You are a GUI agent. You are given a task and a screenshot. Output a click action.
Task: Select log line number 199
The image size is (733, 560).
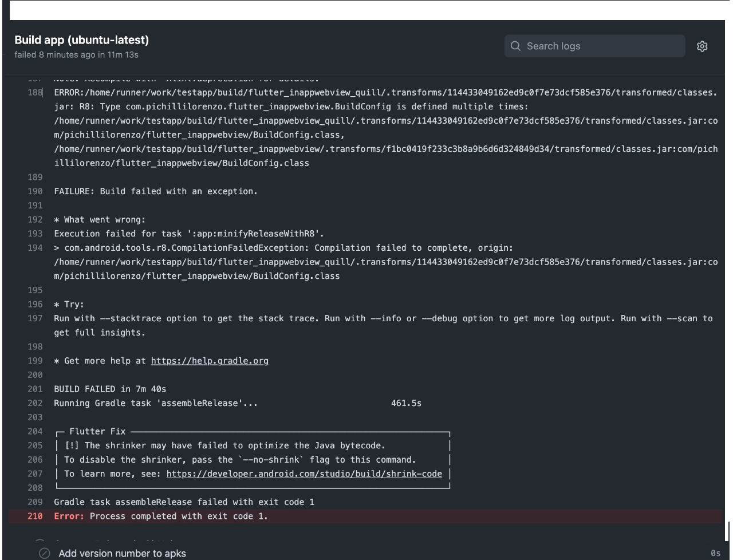35,361
